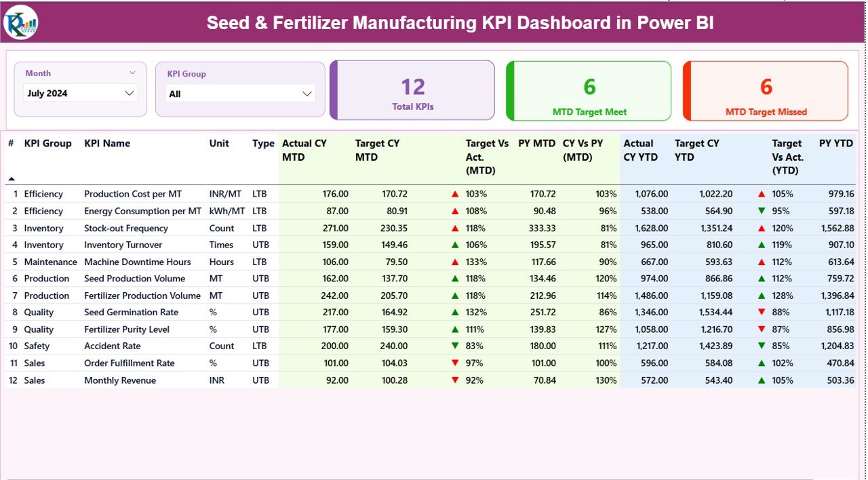Click the Actual CY MTD column header
Viewport: 868px width, 480px height.
point(304,150)
